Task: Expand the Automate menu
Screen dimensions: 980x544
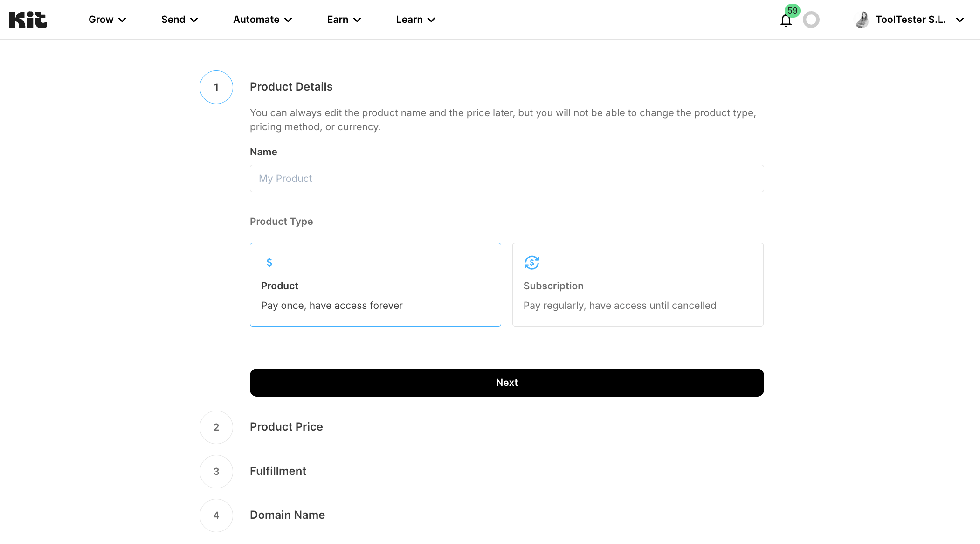Action: pyautogui.click(x=263, y=20)
